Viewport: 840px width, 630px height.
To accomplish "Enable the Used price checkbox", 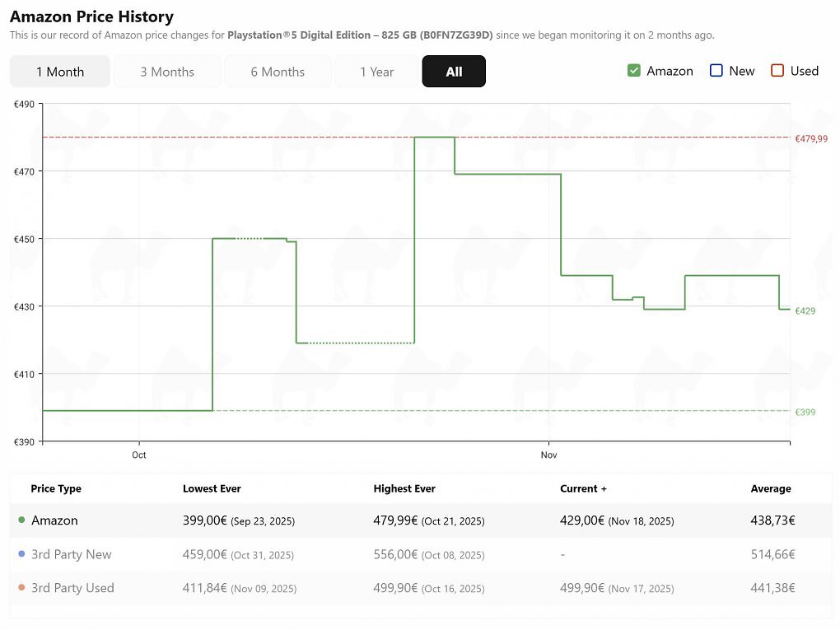I will pos(777,71).
